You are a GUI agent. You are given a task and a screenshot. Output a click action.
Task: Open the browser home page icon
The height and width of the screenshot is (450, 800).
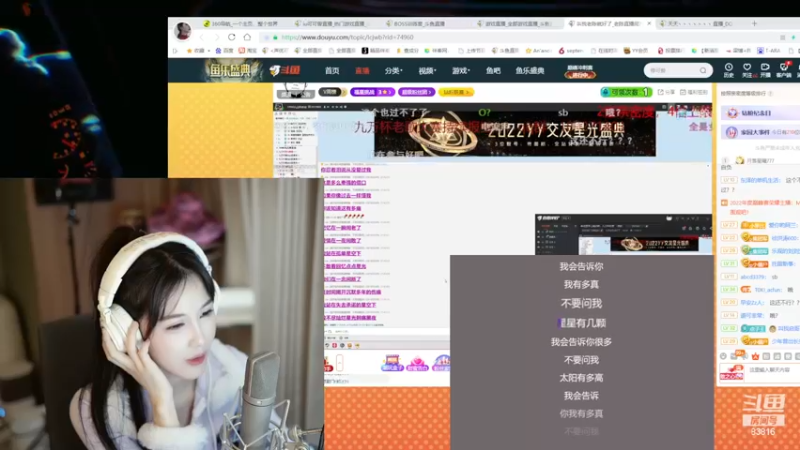[x=247, y=37]
